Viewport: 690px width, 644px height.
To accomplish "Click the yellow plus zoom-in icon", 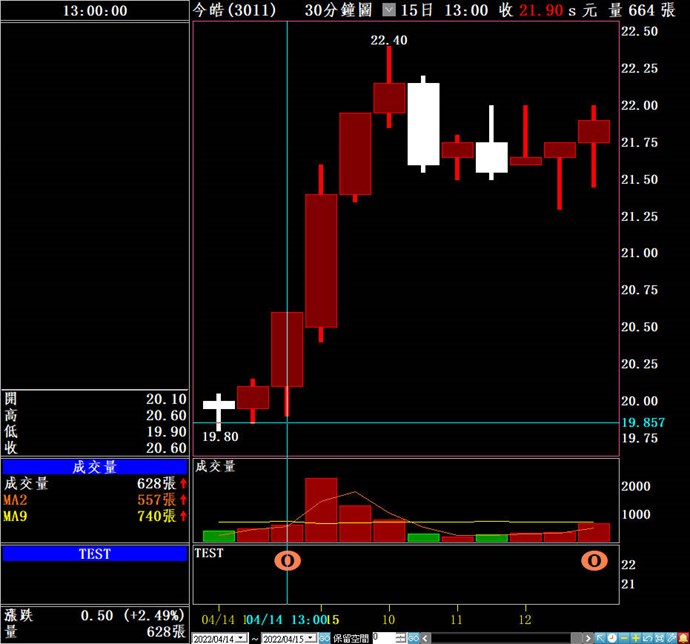I will pos(635,638).
